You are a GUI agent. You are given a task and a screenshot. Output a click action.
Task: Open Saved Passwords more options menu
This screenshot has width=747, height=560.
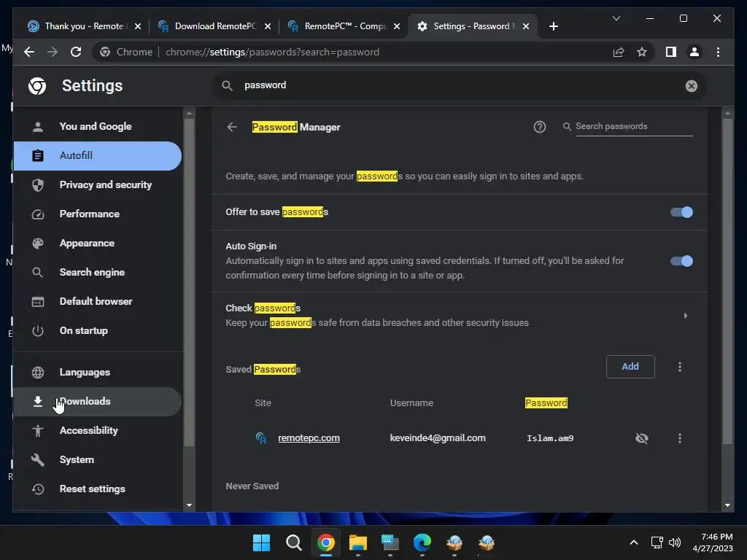679,367
